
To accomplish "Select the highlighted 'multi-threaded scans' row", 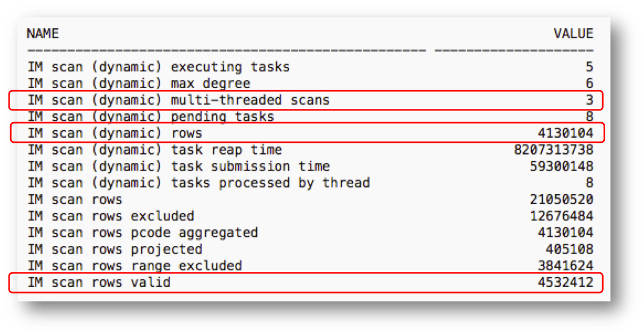I will point(178,100).
